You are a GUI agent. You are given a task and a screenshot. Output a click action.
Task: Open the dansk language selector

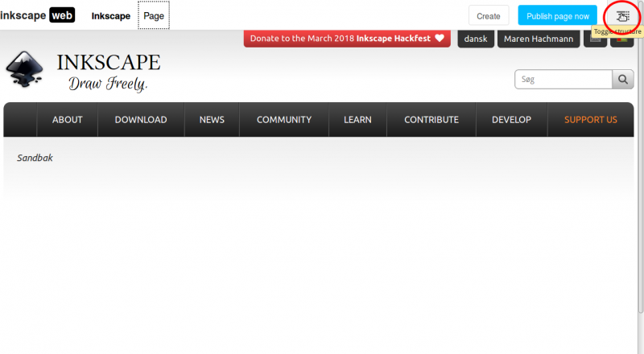(x=476, y=39)
